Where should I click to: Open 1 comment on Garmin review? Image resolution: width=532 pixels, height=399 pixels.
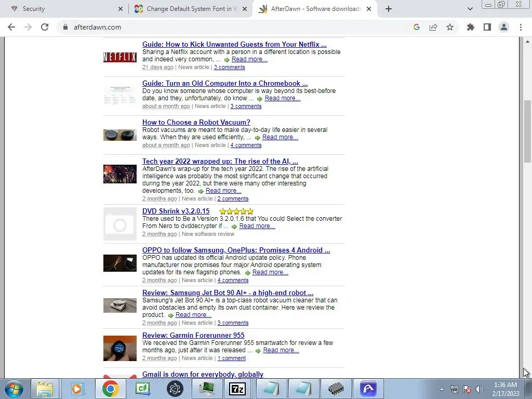(231, 358)
